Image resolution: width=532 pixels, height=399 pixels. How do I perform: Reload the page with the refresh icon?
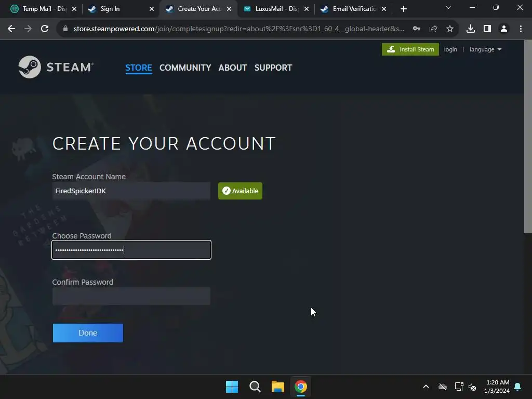point(45,29)
